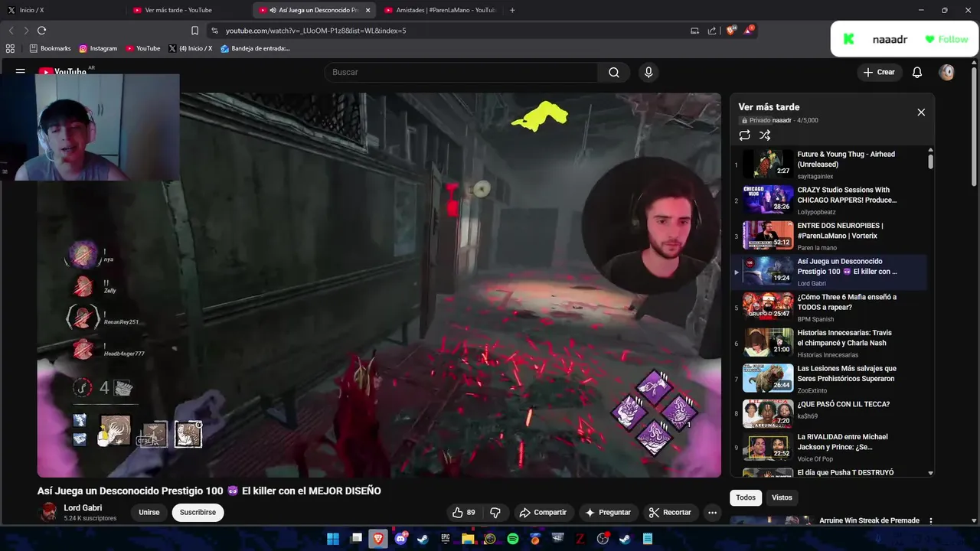Switch to the Inicio / X browser tab
This screenshot has height=551, width=980.
click(61, 10)
